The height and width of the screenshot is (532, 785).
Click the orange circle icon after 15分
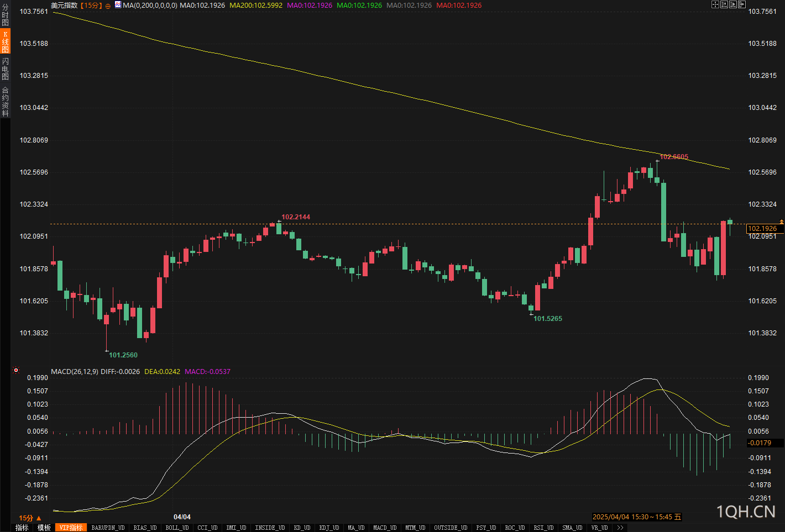click(x=108, y=6)
